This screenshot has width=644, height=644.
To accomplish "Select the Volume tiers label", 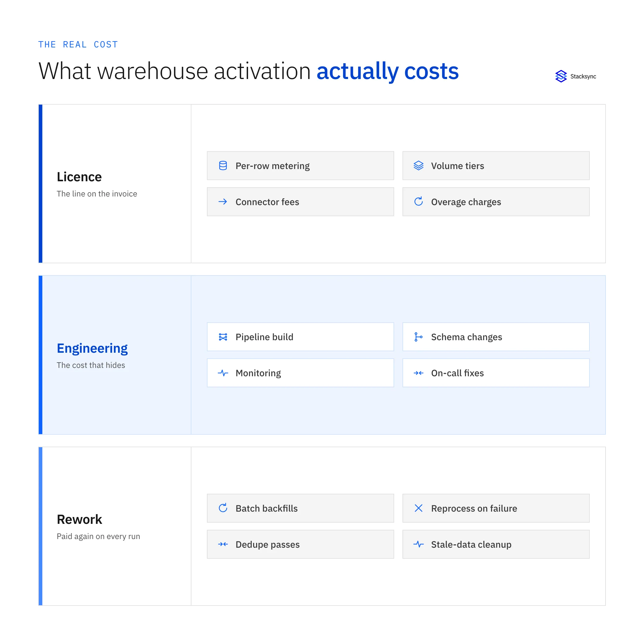I will [457, 166].
